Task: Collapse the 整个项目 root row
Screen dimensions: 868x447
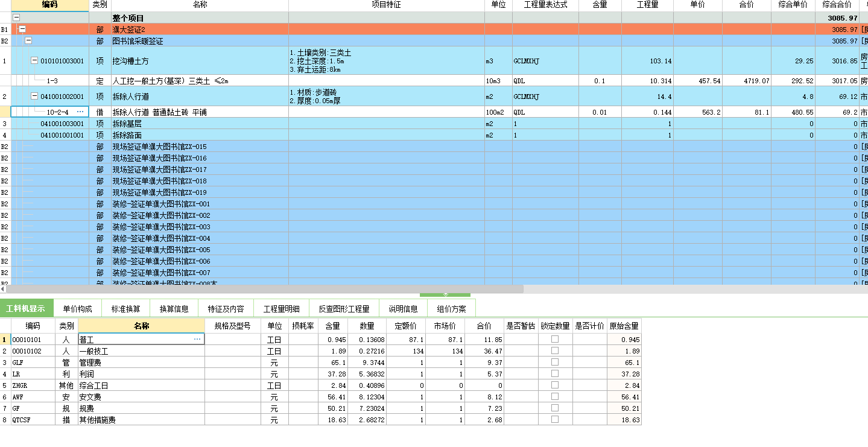Action: pos(16,18)
